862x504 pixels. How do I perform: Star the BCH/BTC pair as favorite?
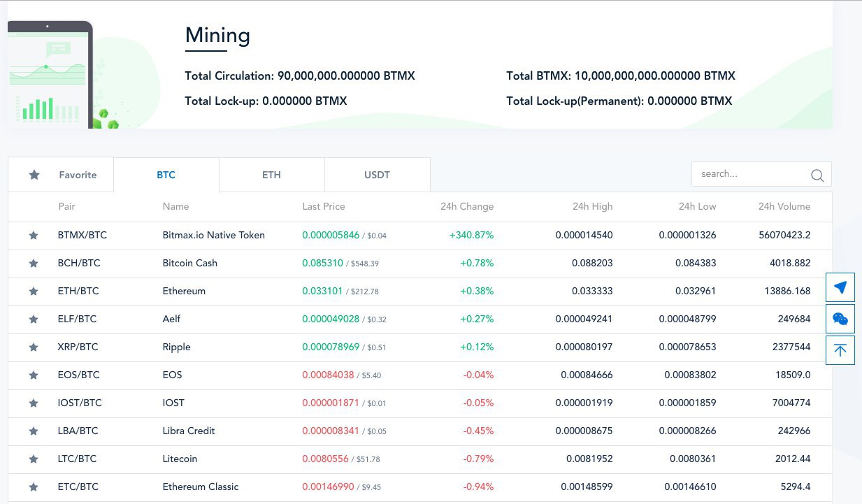tap(33, 264)
